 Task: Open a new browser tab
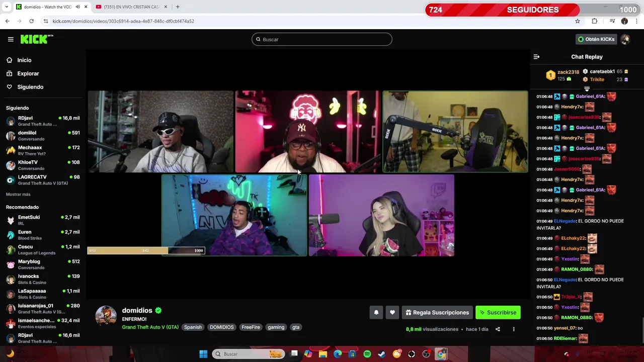(x=178, y=7)
